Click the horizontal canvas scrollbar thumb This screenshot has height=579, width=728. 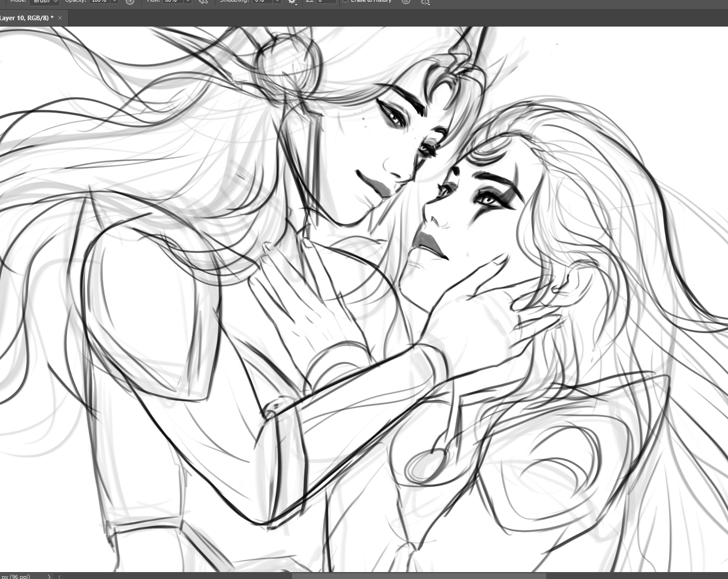tap(419, 576)
